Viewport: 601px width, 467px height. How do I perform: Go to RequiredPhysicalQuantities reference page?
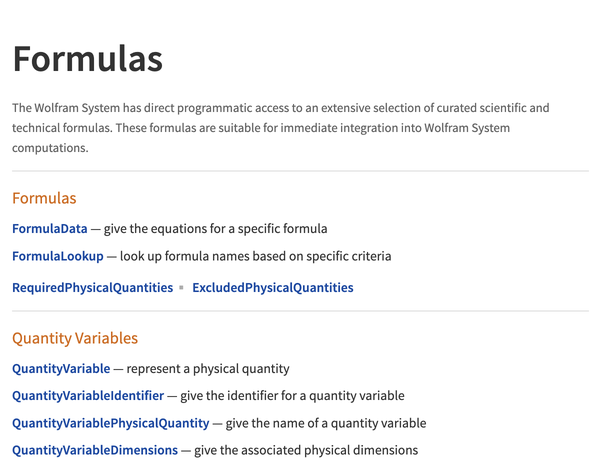pyautogui.click(x=92, y=288)
